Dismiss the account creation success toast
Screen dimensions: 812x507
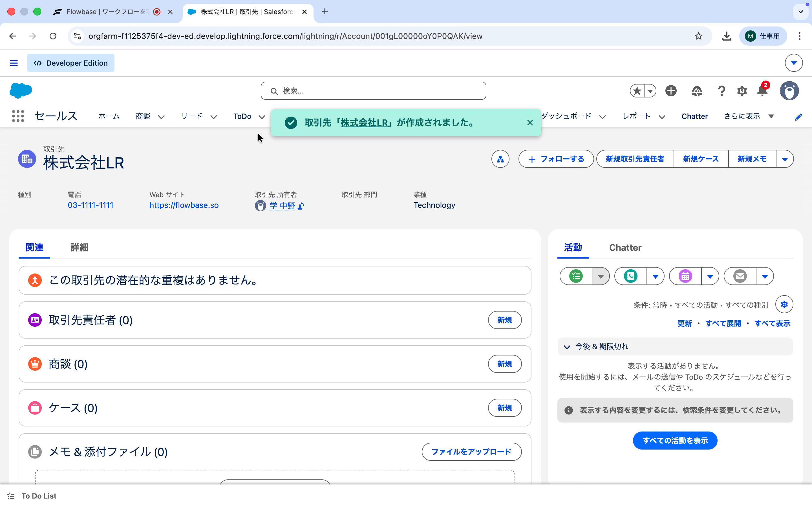click(x=529, y=123)
